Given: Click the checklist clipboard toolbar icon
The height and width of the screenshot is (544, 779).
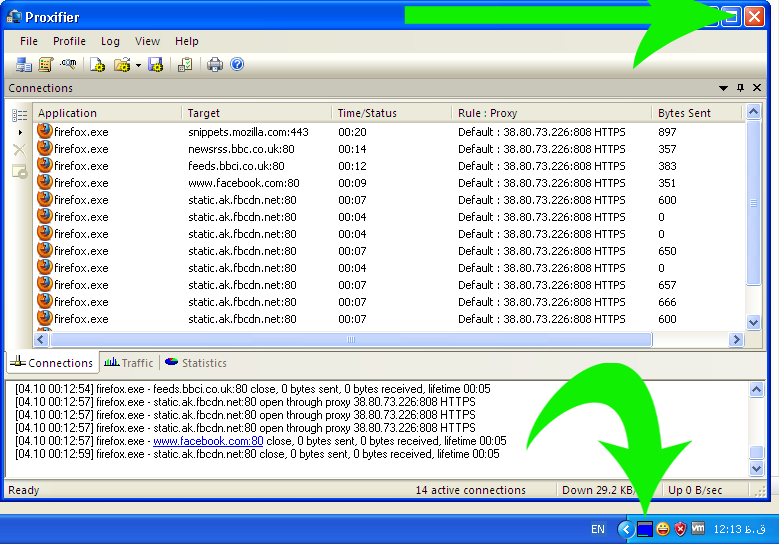Looking at the screenshot, I should [x=185, y=65].
